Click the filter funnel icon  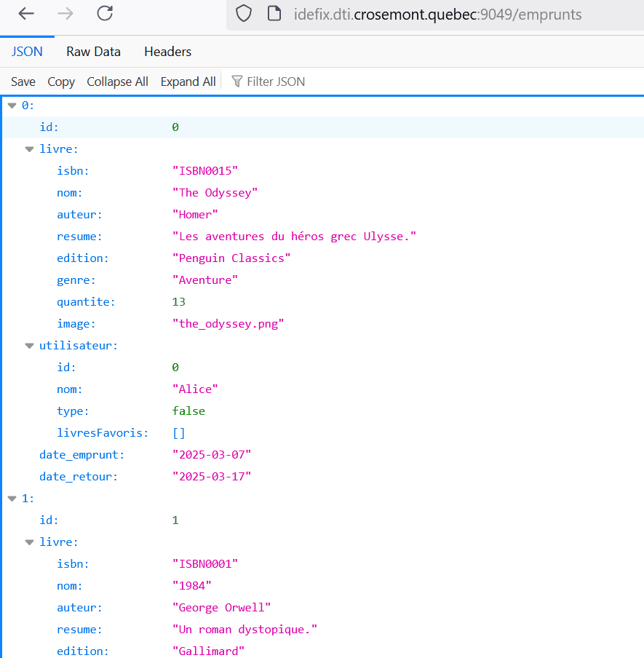237,82
